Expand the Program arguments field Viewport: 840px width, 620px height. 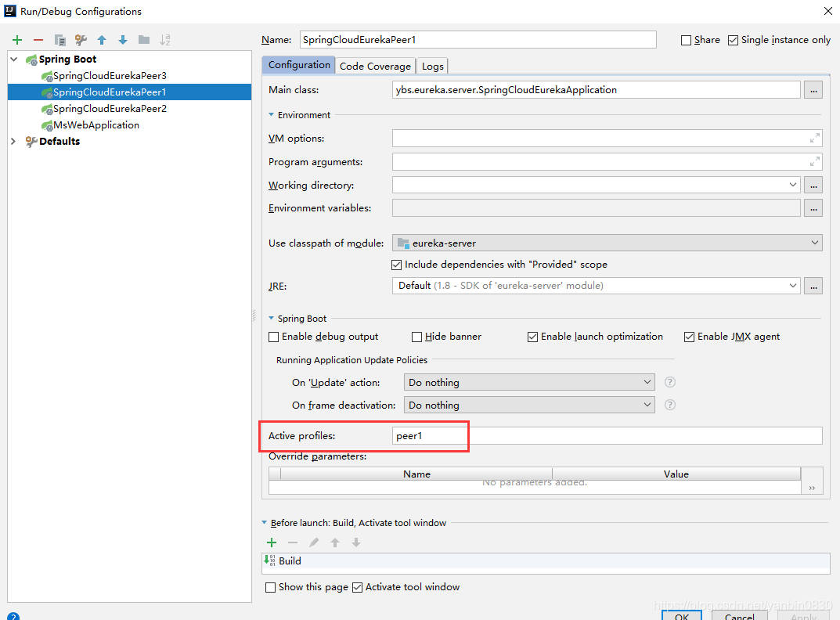[x=814, y=161]
